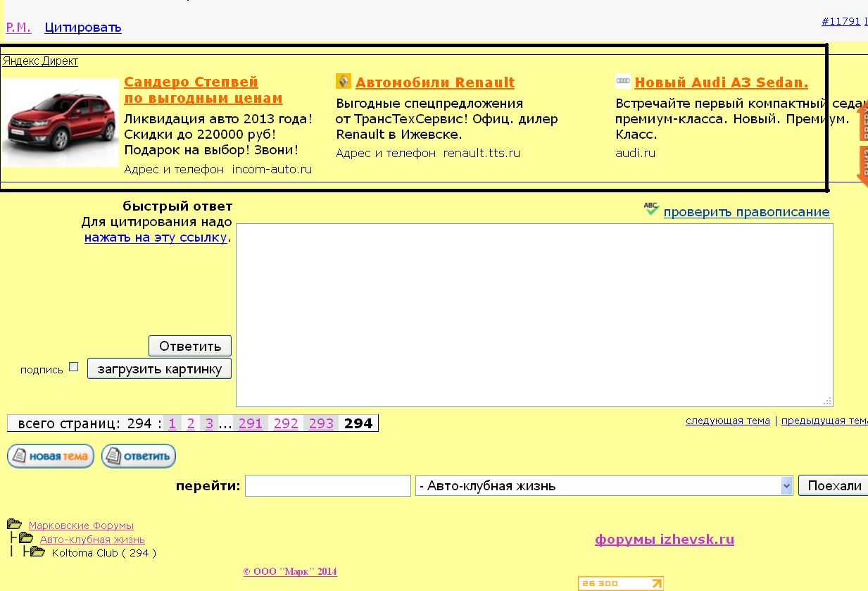The image size is (868, 591).
Task: Click inside the быстрый ответ message area
Action: click(534, 315)
